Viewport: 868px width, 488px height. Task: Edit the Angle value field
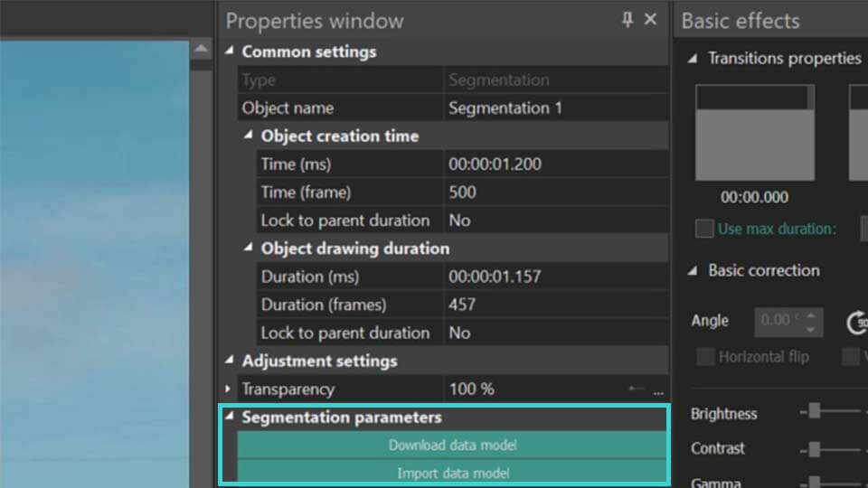pos(779,322)
